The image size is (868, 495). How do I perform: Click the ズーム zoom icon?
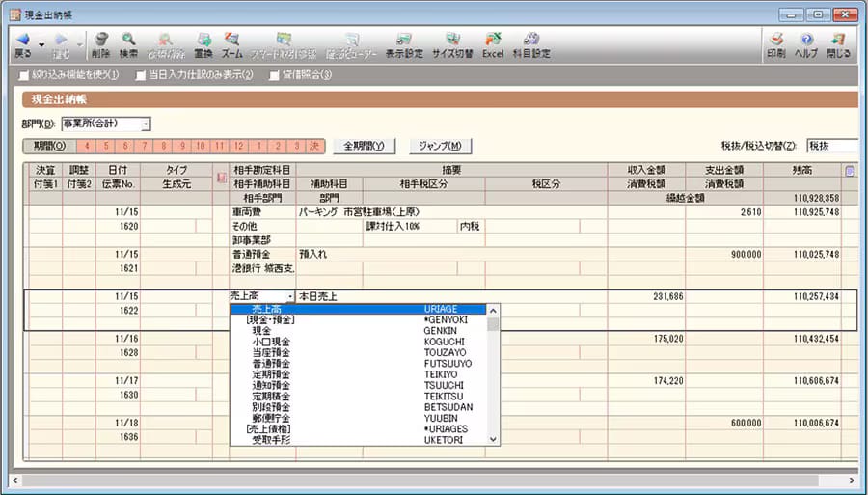(x=231, y=40)
